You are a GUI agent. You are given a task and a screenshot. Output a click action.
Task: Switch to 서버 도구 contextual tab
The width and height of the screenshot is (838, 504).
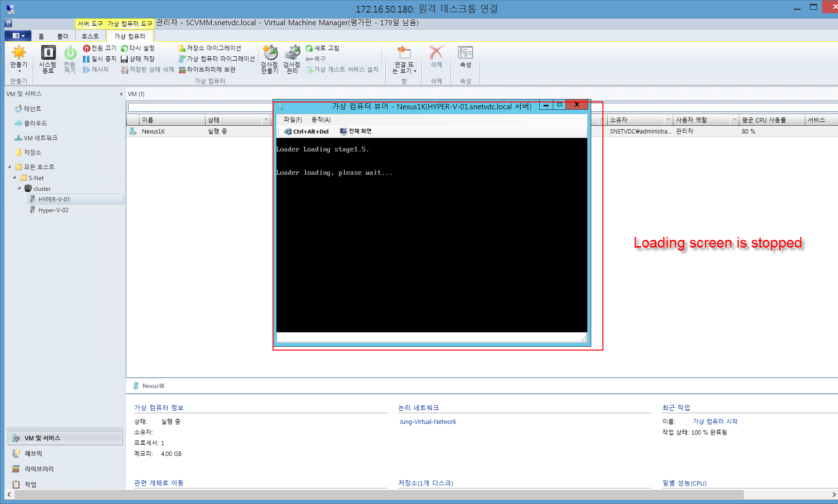90,23
